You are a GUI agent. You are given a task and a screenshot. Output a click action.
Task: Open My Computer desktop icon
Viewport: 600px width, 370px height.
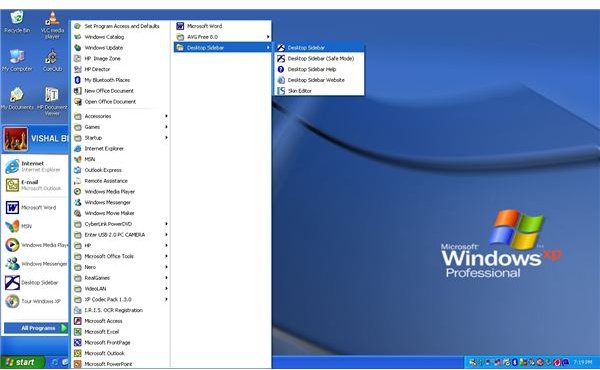[x=17, y=60]
